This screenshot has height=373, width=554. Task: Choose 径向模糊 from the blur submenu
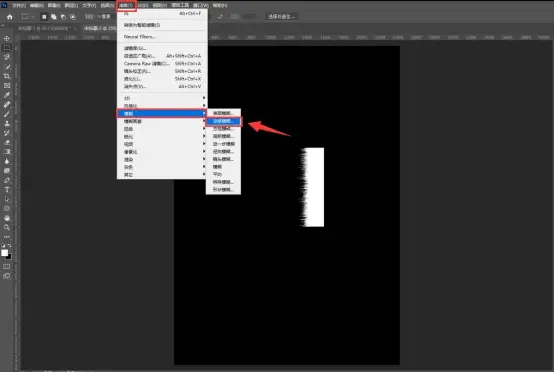click(x=223, y=152)
